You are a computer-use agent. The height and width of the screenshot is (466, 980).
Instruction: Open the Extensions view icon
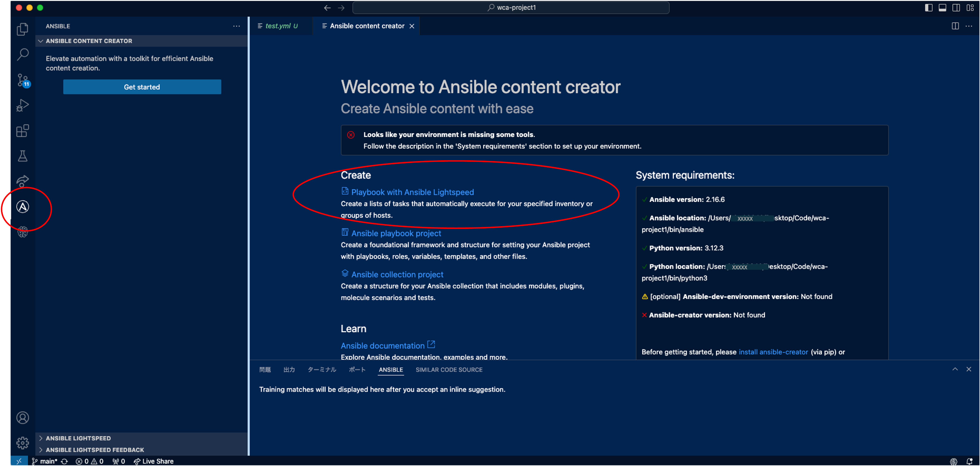22,131
